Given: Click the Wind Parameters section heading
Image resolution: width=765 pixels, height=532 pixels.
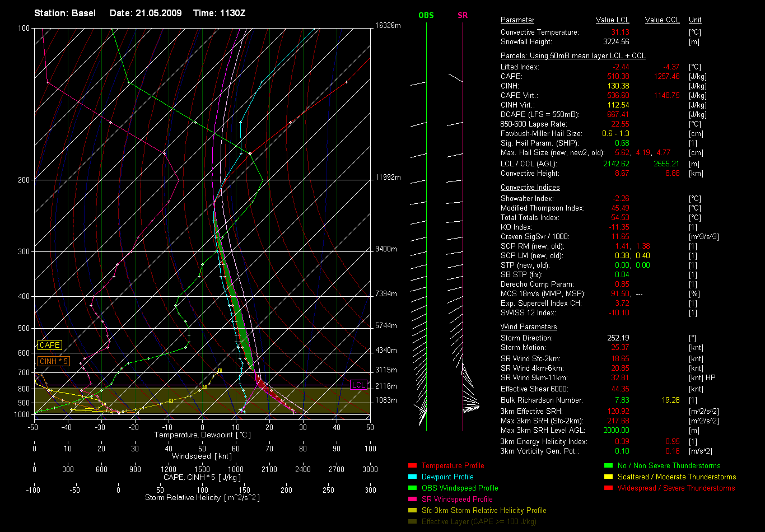Looking at the screenshot, I should click(529, 326).
